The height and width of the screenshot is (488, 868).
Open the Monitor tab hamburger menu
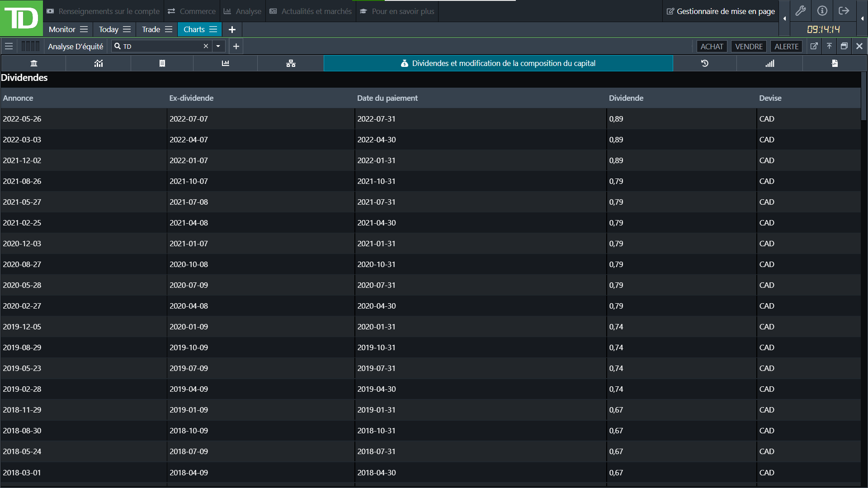click(x=84, y=29)
